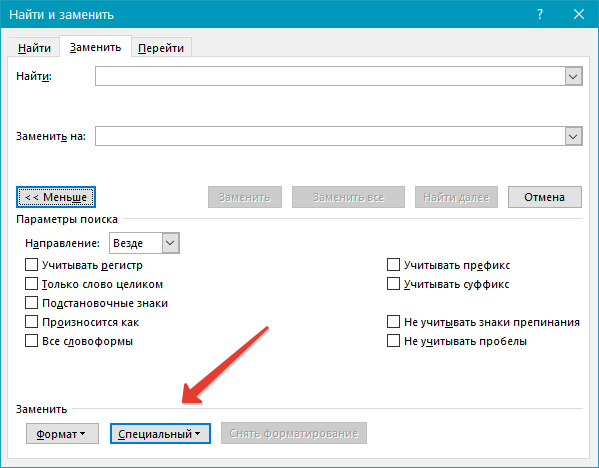Click inside the Найти text field
599x468 pixels.
330,76
